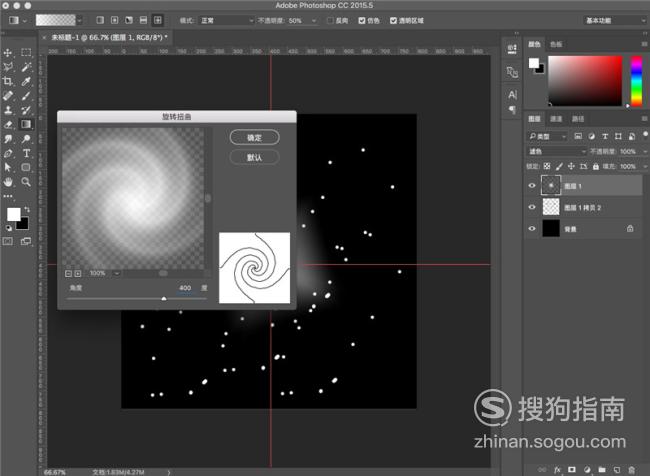The height and width of the screenshot is (476, 650).
Task: Select the Path Selection tool
Action: click(x=8, y=167)
